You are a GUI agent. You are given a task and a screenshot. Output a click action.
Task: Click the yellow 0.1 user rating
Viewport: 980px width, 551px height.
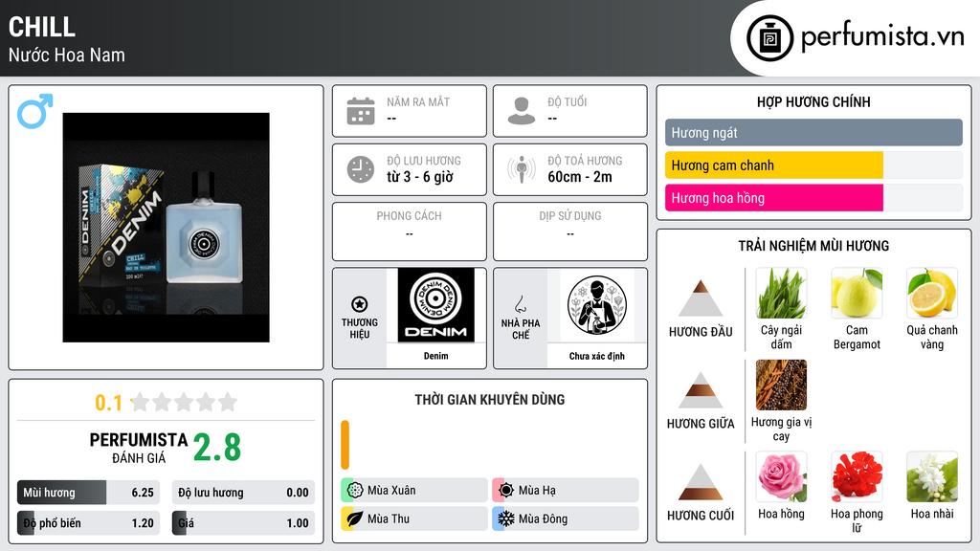tap(108, 403)
